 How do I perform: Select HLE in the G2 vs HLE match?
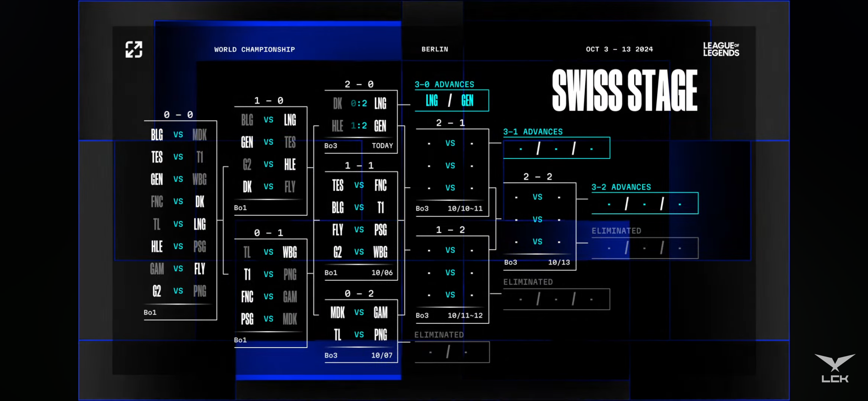[x=290, y=165]
